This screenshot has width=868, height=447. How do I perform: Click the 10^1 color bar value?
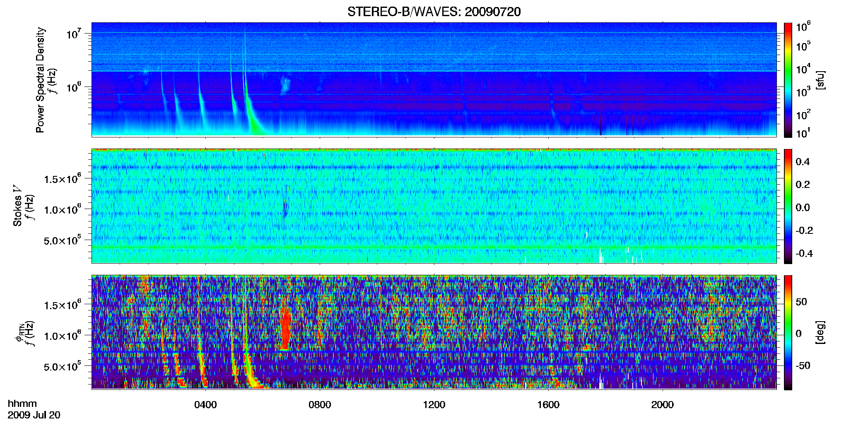[803, 133]
